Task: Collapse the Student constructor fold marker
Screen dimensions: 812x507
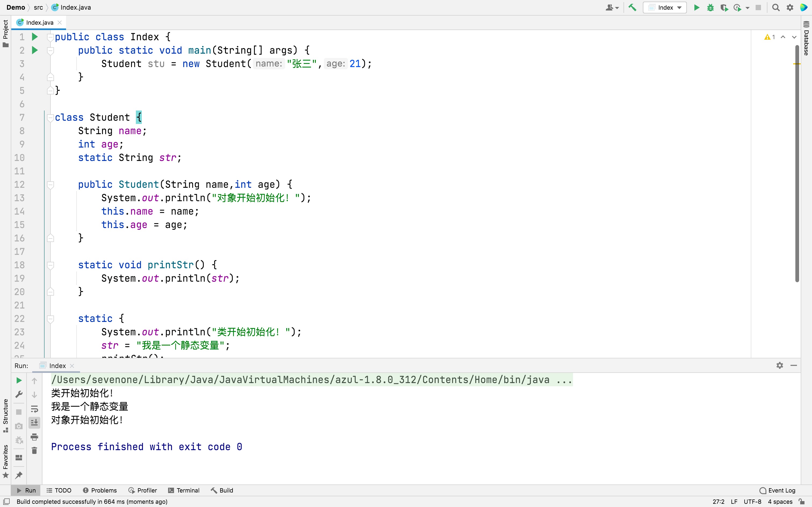Action: click(x=50, y=185)
